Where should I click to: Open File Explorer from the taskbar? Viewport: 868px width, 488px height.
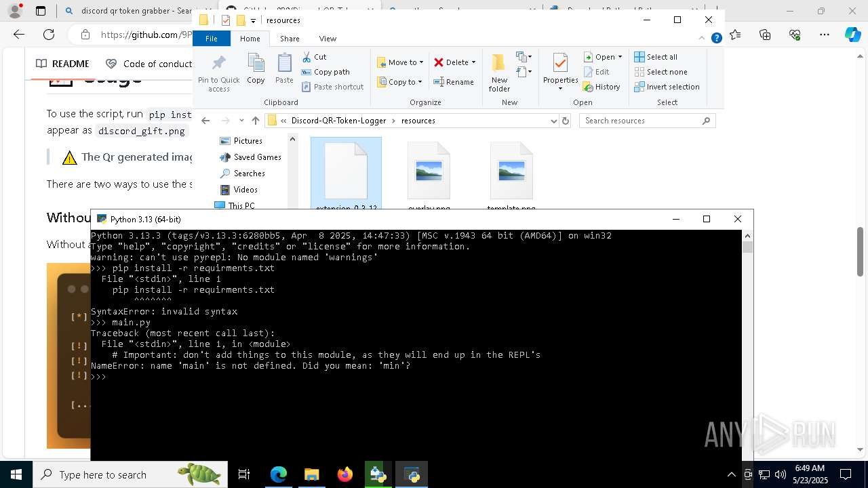point(311,474)
